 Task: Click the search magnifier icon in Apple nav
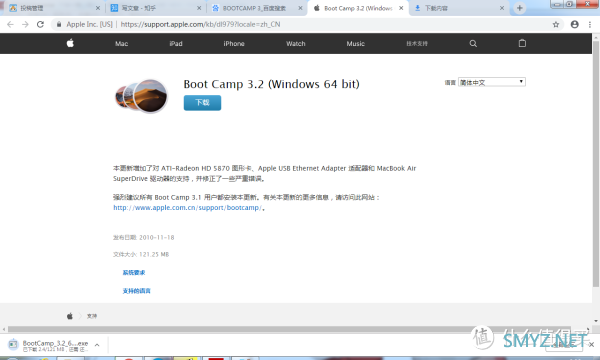[x=473, y=44]
